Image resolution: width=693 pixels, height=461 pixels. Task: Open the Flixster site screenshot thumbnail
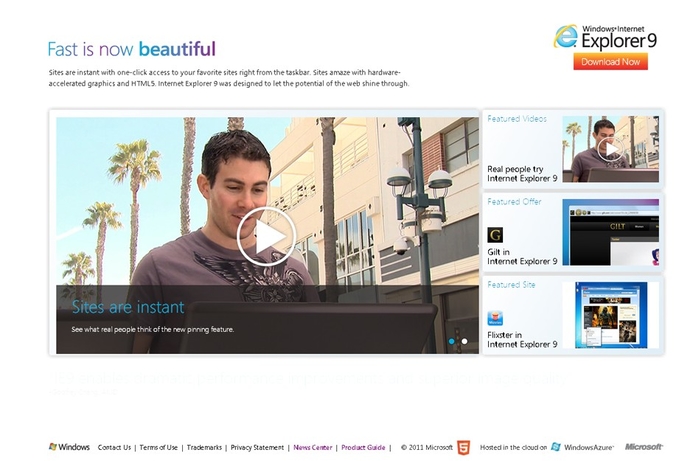tap(610, 315)
